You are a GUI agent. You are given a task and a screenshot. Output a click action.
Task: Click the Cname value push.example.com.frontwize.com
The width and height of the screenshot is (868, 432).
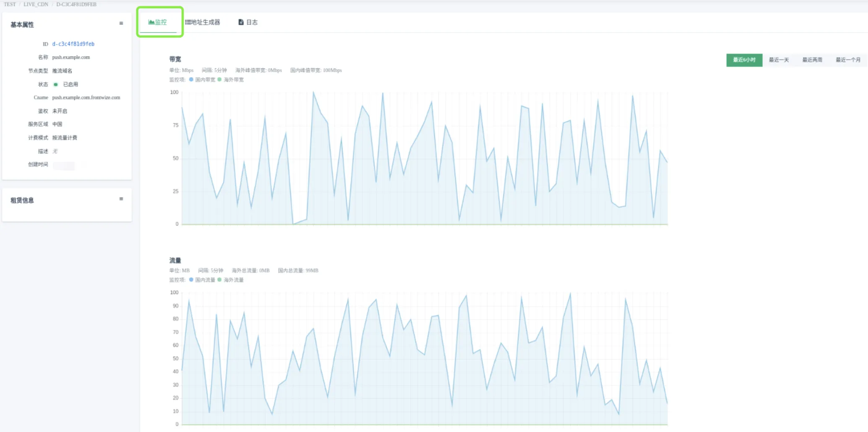pyautogui.click(x=86, y=98)
